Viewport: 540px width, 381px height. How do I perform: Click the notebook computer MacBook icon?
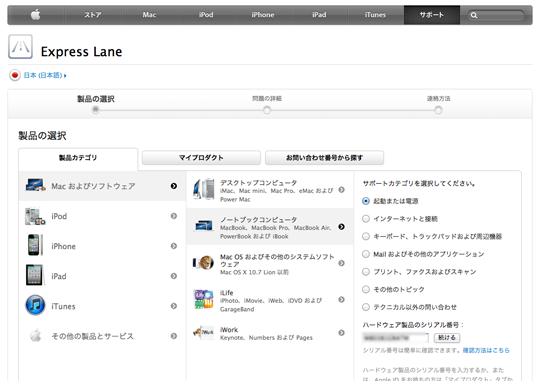204,226
